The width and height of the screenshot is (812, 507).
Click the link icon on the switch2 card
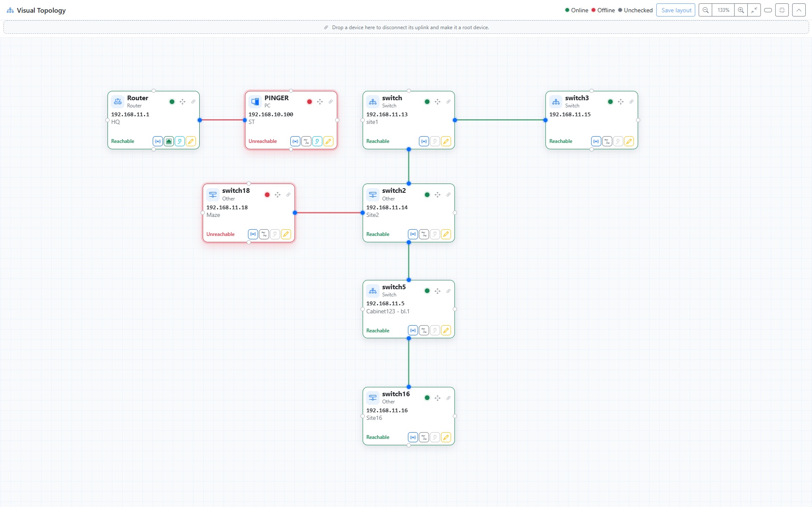coord(449,195)
